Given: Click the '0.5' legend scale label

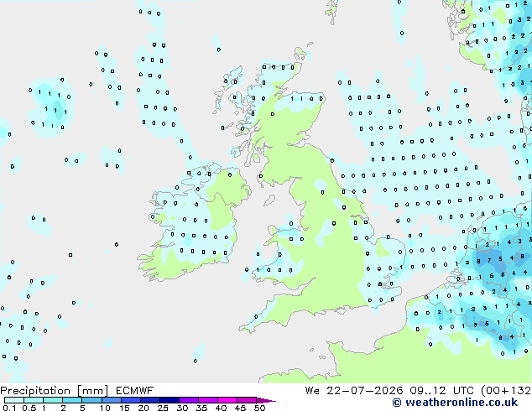Looking at the screenshot, I should click(x=29, y=408).
